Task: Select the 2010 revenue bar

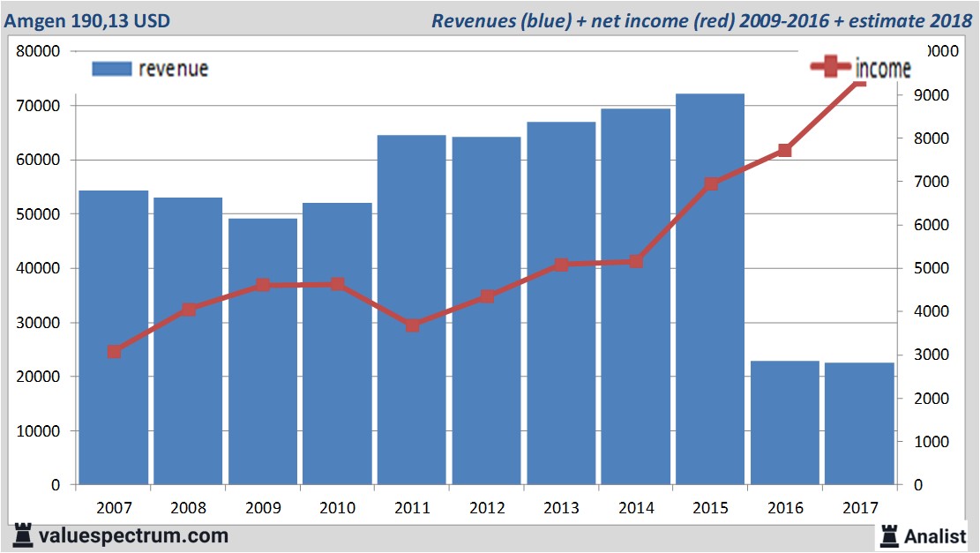Action: click(338, 344)
